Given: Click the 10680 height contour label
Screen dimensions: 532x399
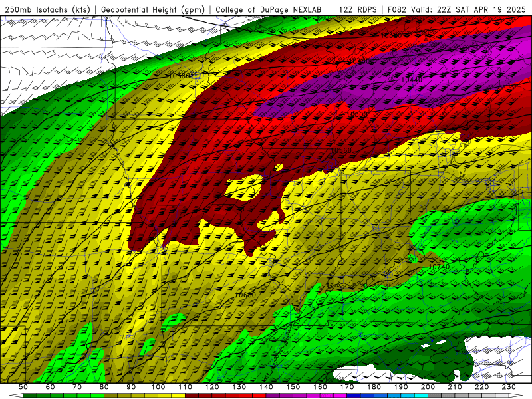Looking at the screenshot, I should [245, 295].
